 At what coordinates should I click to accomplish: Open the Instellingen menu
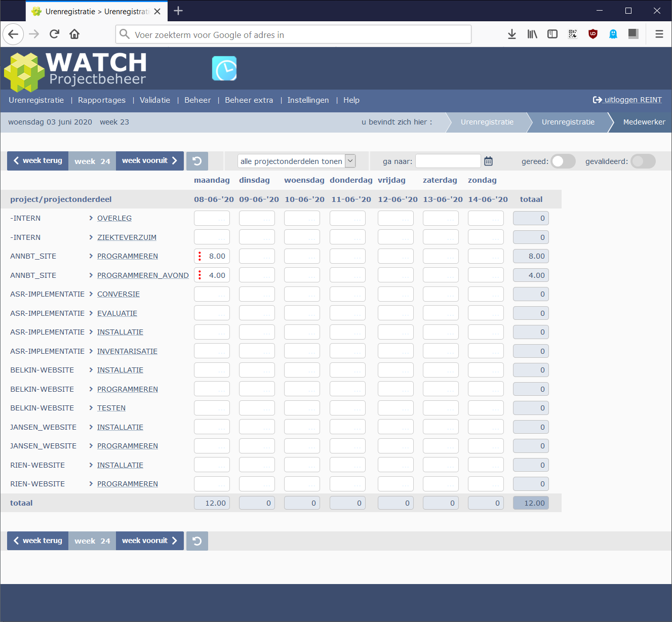click(308, 100)
